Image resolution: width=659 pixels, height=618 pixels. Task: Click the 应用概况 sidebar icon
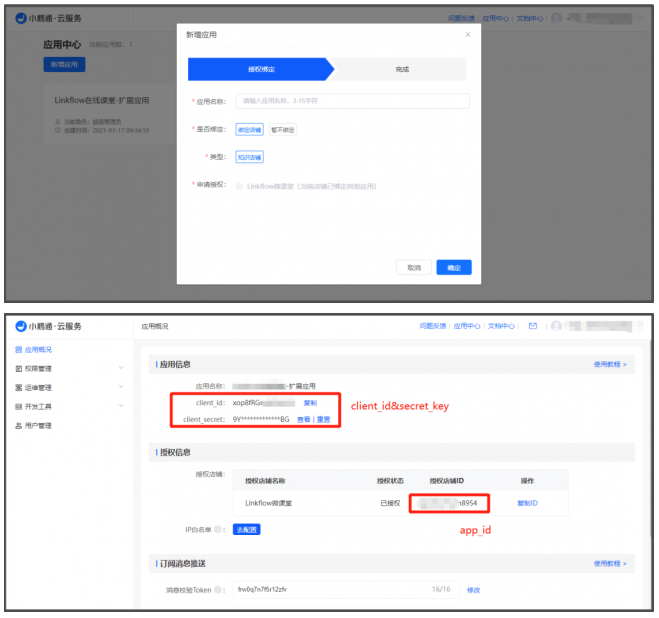(x=18, y=349)
